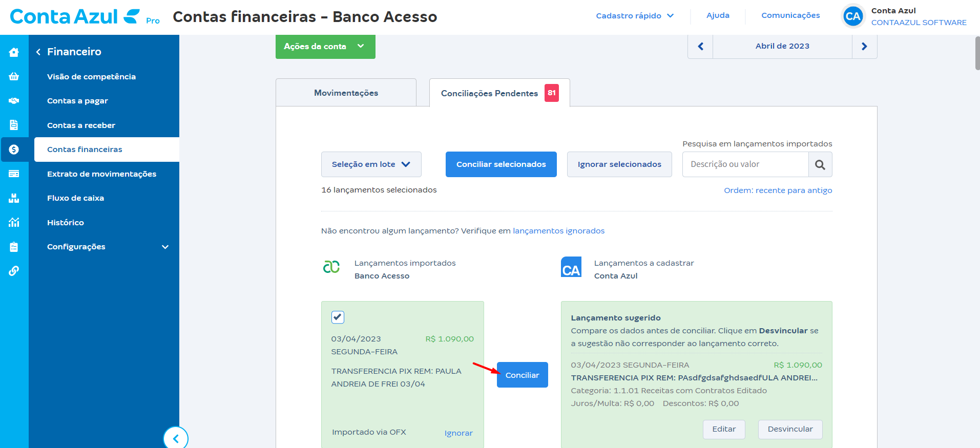Screen dimensions: 980x448
Task: Click "Importado via OFX" text
Action: coord(369,432)
